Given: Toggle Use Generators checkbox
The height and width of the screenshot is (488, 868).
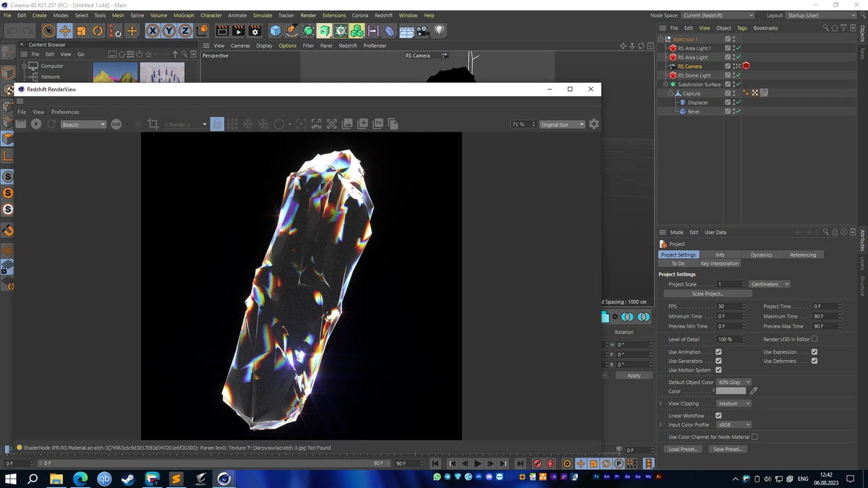Looking at the screenshot, I should [718, 361].
